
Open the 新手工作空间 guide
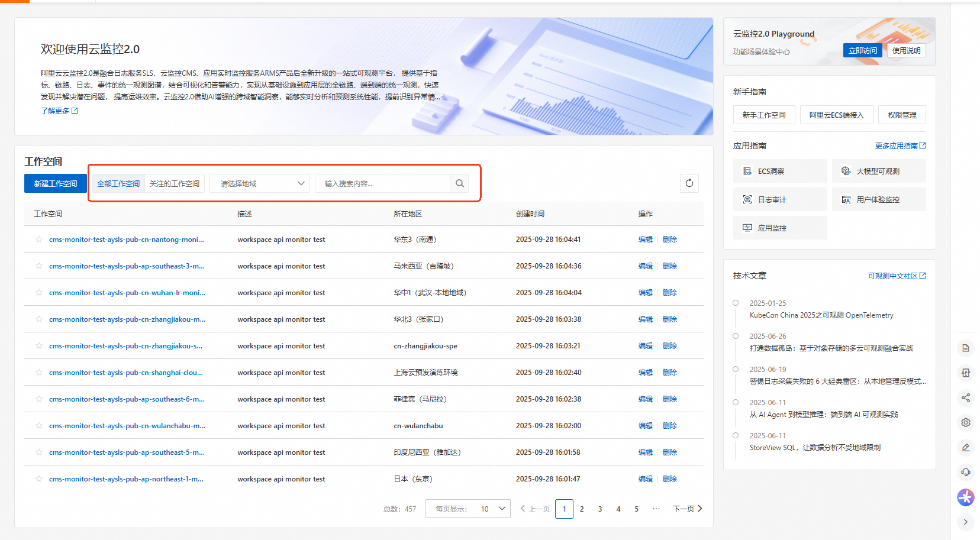[x=764, y=115]
